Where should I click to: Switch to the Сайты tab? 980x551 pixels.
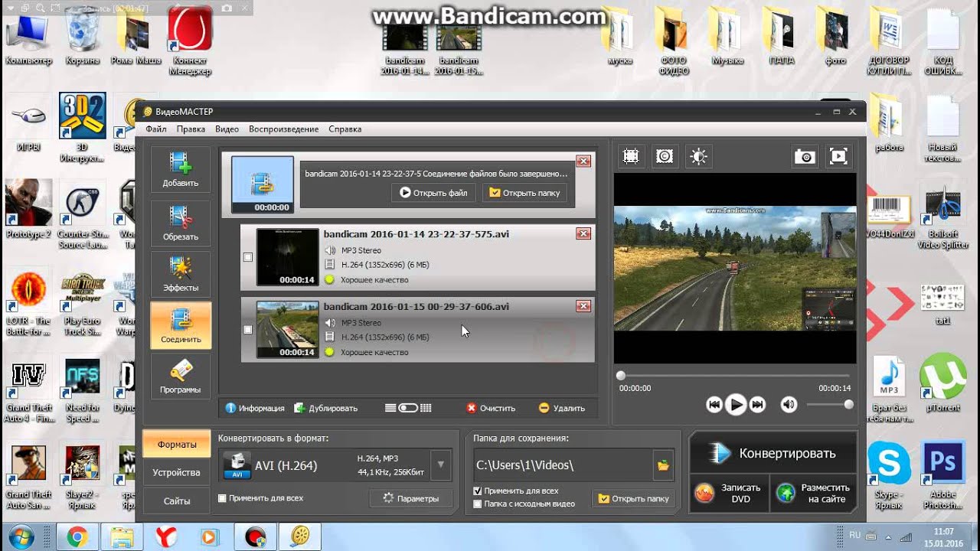(177, 500)
